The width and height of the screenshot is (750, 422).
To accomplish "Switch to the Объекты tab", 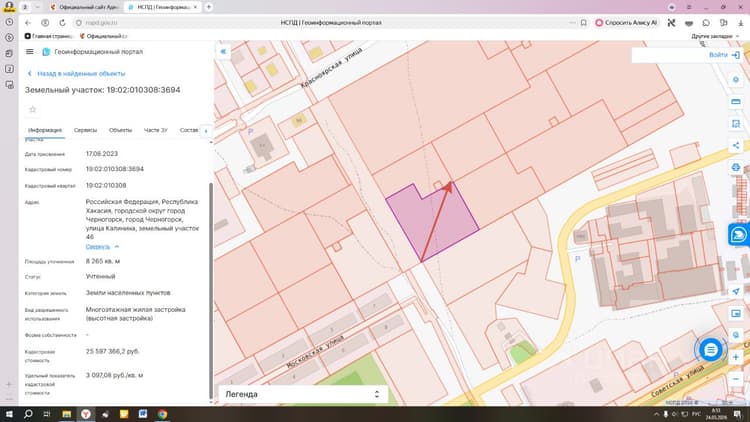I will click(120, 130).
